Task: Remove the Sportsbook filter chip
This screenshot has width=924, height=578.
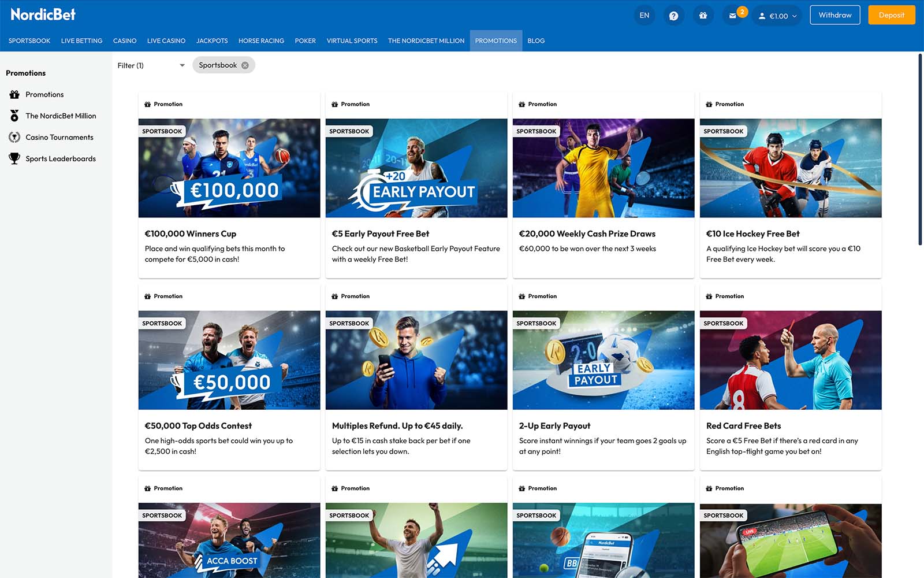Action: tap(245, 65)
